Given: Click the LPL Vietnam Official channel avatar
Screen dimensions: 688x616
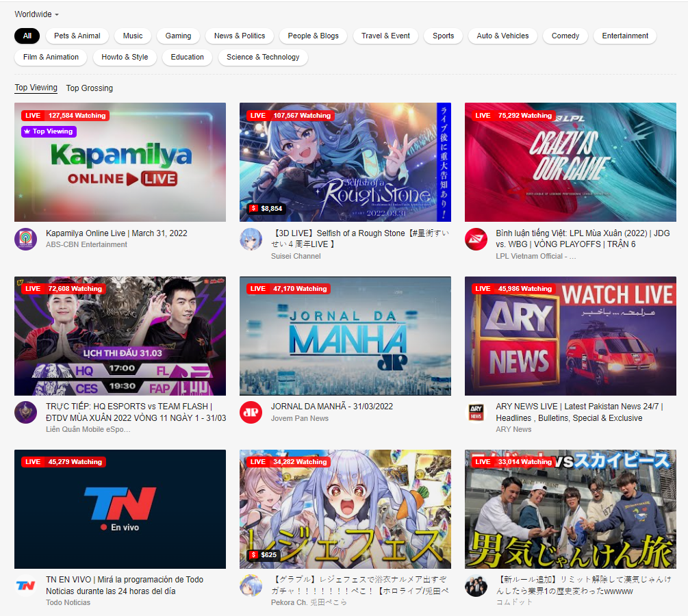Looking at the screenshot, I should pyautogui.click(x=476, y=239).
